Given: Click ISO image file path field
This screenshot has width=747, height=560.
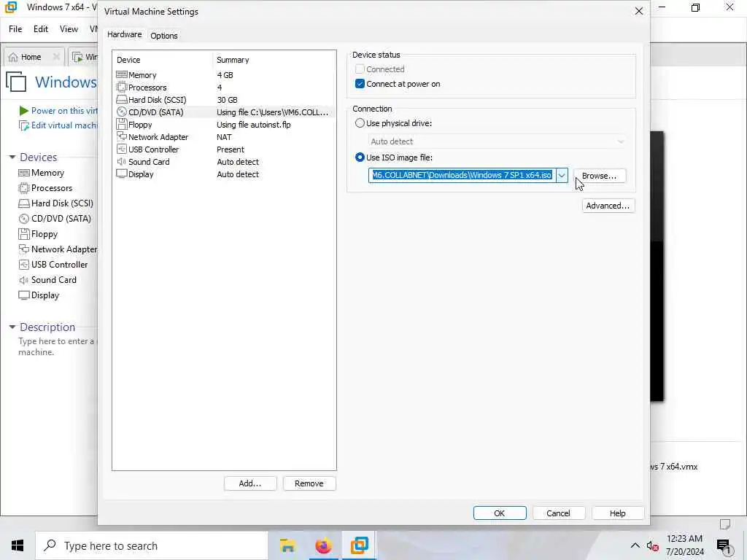Looking at the screenshot, I should 462,175.
